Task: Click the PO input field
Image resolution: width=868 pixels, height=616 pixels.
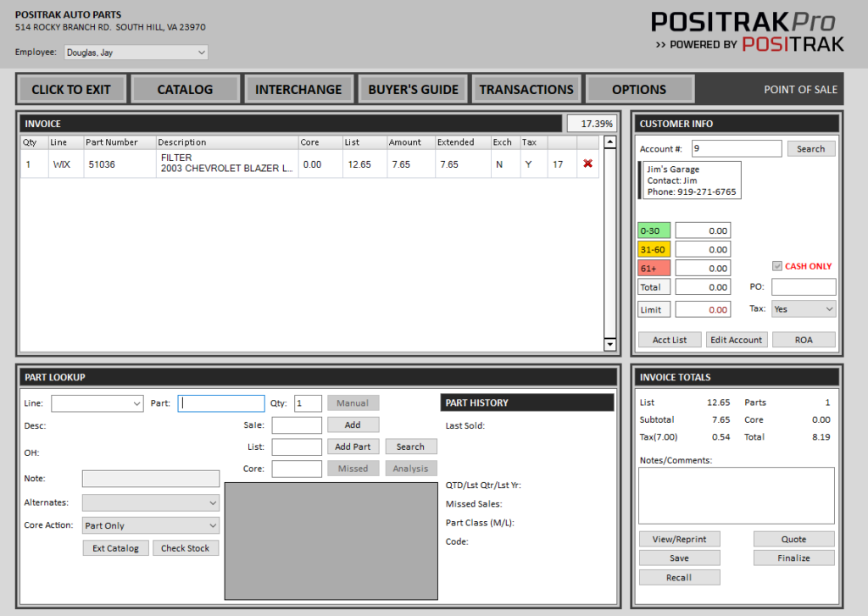Action: pyautogui.click(x=804, y=286)
